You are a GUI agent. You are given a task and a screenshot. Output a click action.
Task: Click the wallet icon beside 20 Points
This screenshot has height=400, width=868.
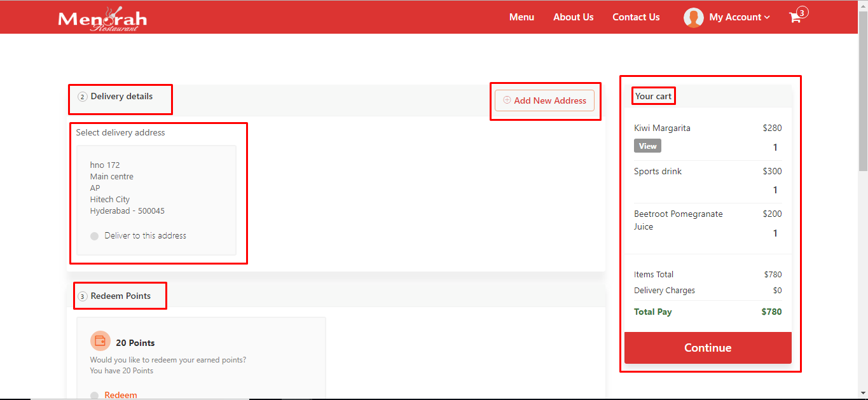click(x=100, y=341)
